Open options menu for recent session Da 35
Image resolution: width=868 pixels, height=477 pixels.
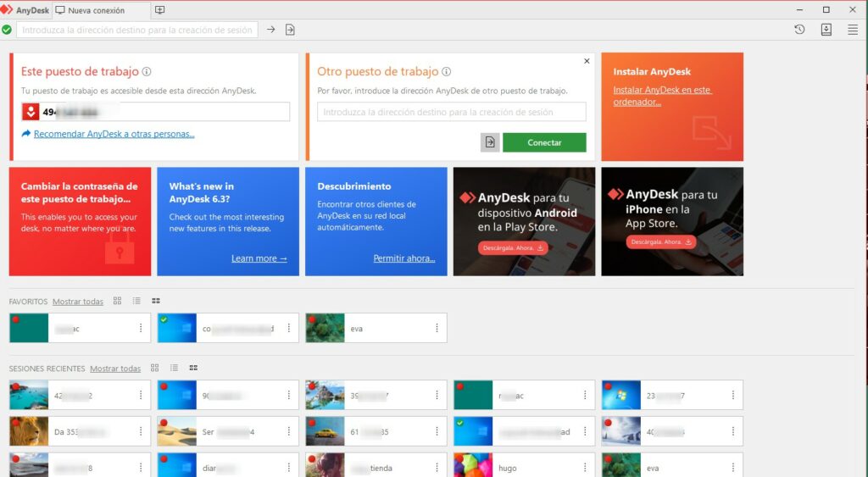pyautogui.click(x=141, y=431)
